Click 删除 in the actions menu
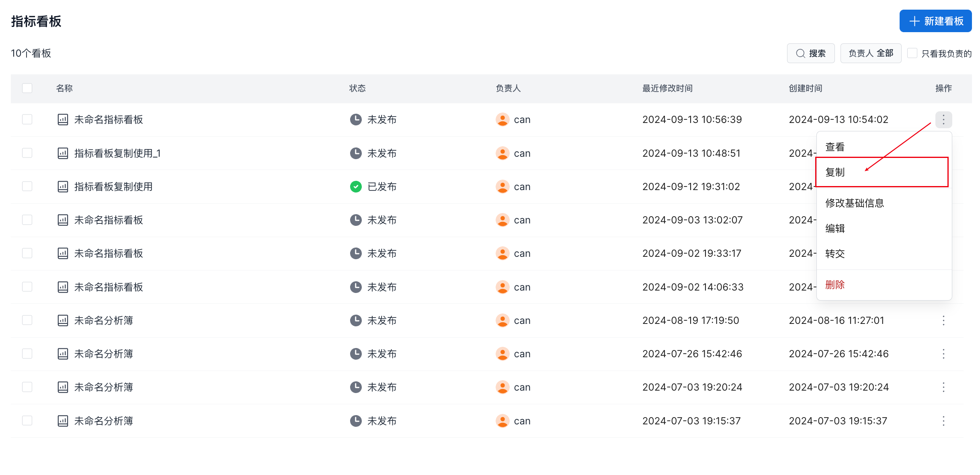 tap(835, 285)
